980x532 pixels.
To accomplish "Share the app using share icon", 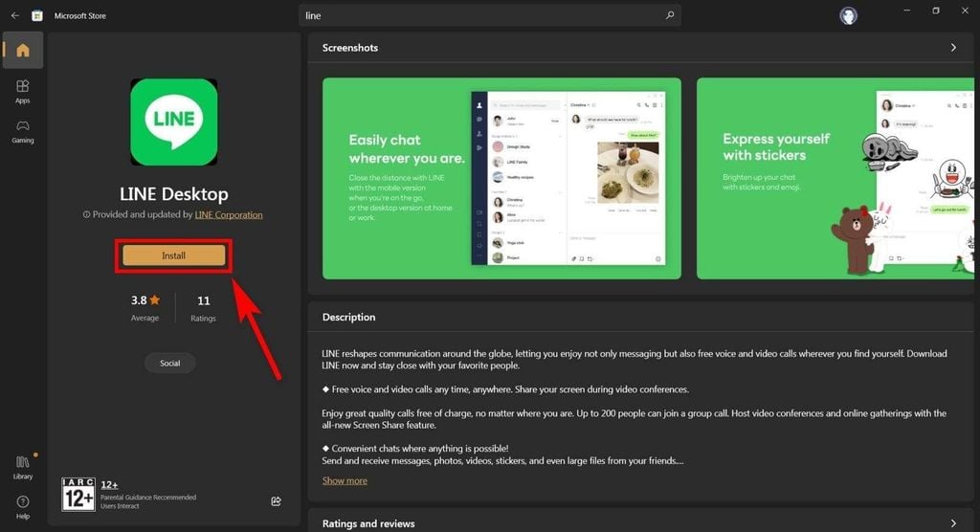I will click(x=277, y=501).
